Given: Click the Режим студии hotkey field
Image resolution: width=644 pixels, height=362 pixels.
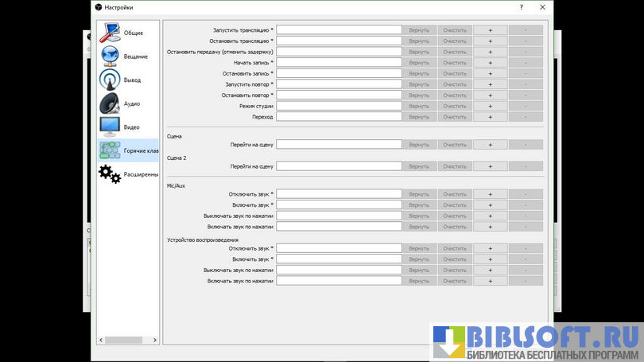Looking at the screenshot, I should pyautogui.click(x=339, y=106).
